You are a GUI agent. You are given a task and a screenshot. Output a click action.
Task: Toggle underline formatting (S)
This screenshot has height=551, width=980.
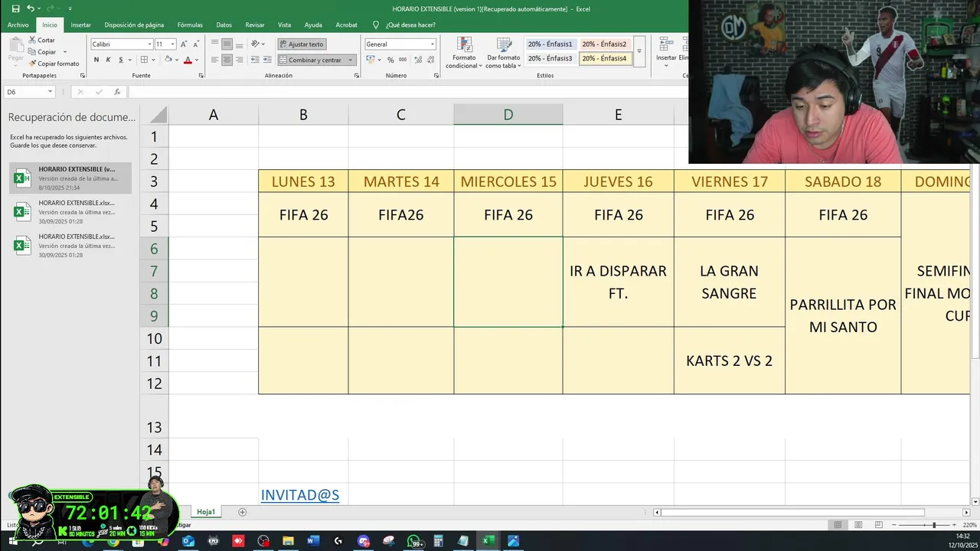(x=120, y=60)
